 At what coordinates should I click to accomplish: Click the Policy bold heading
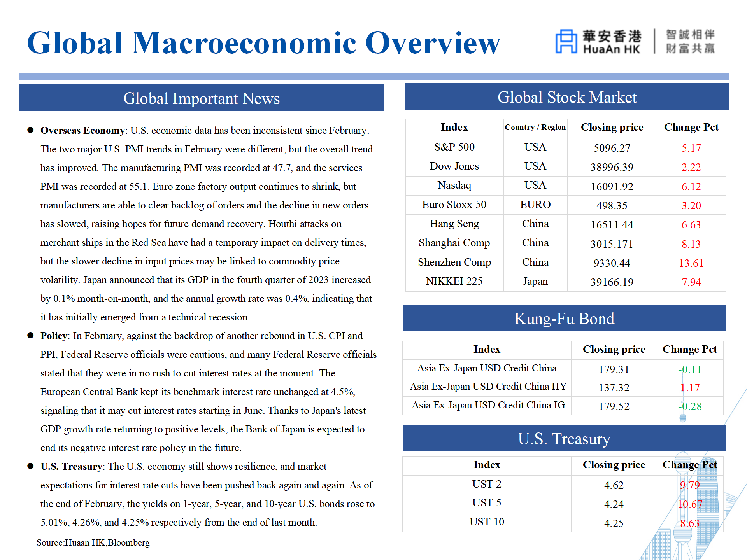pos(54,336)
